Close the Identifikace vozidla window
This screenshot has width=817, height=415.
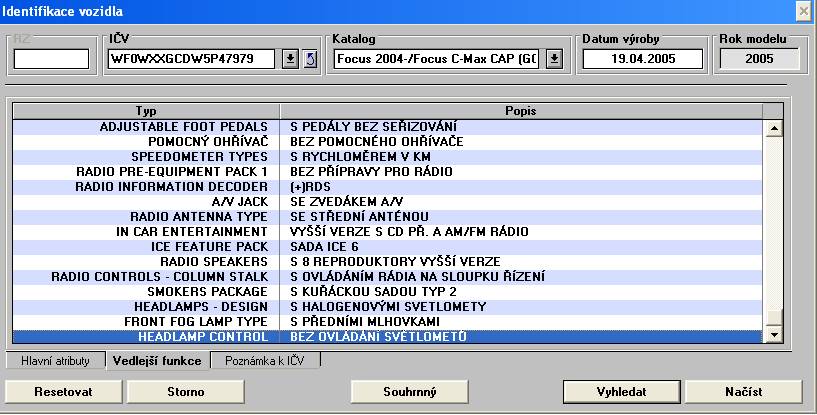[803, 11]
